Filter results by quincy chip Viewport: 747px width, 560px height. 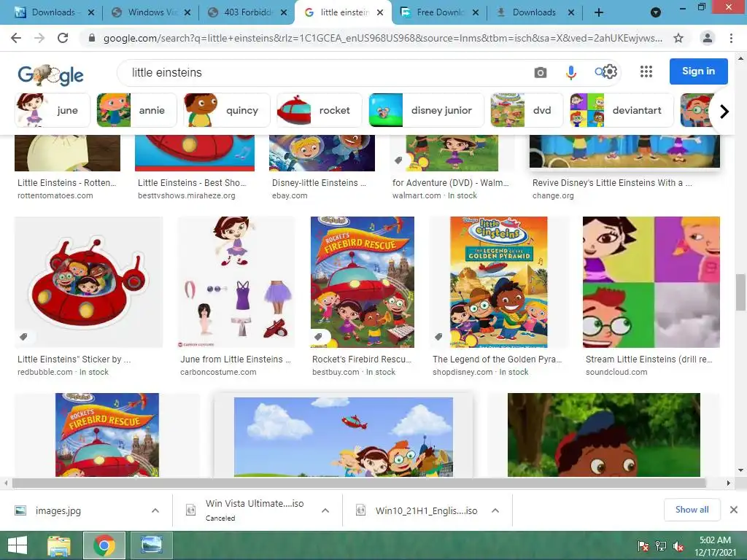228,111
